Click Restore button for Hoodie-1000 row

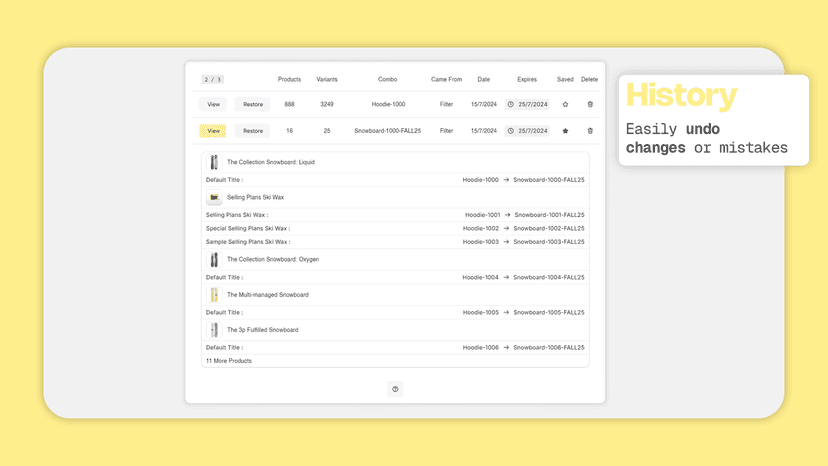(x=253, y=105)
